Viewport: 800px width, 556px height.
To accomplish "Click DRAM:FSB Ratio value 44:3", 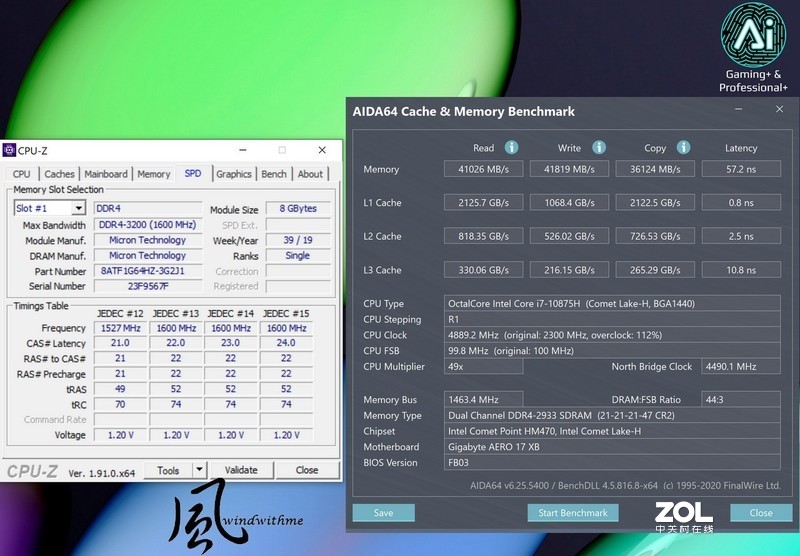I will pos(741,399).
